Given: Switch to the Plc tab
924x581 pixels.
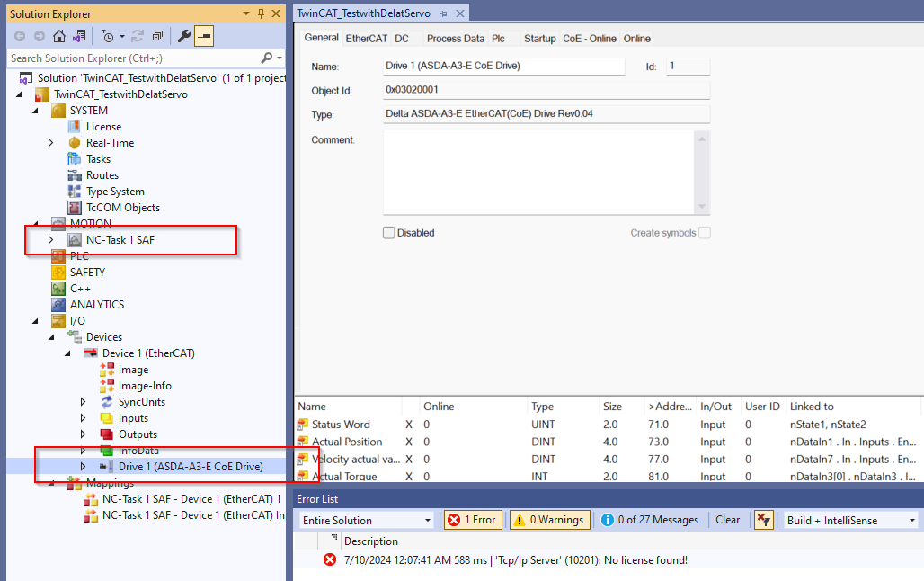Looking at the screenshot, I should [499, 39].
